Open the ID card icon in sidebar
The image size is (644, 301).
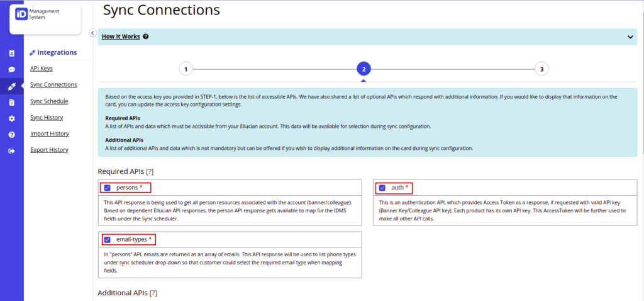[x=11, y=53]
